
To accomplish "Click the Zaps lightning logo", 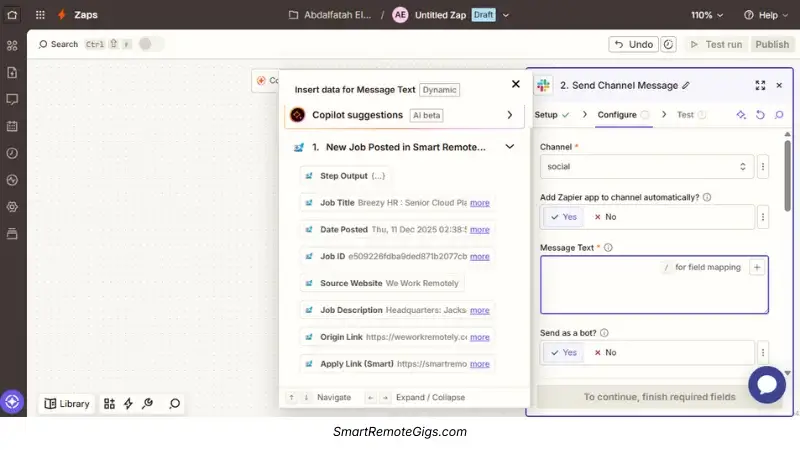I will click(62, 15).
